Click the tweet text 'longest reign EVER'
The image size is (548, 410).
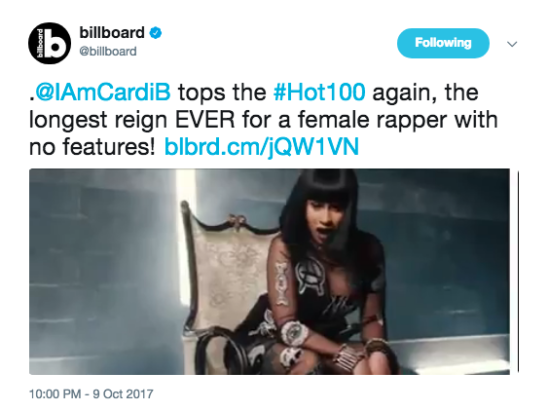pyautogui.click(x=132, y=120)
